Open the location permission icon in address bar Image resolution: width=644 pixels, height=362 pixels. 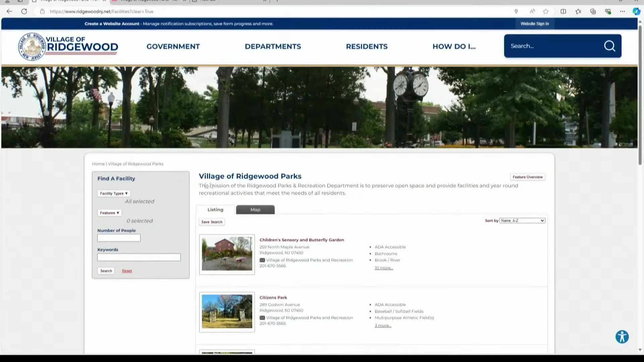tap(516, 11)
